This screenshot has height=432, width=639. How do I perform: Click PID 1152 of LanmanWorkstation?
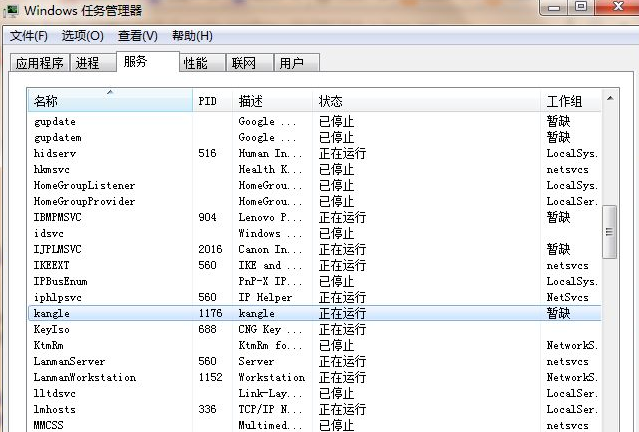210,377
